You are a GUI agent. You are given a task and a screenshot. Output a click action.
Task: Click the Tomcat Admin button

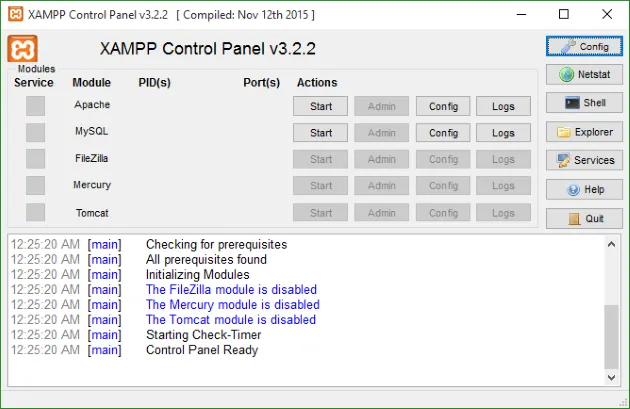tap(381, 213)
